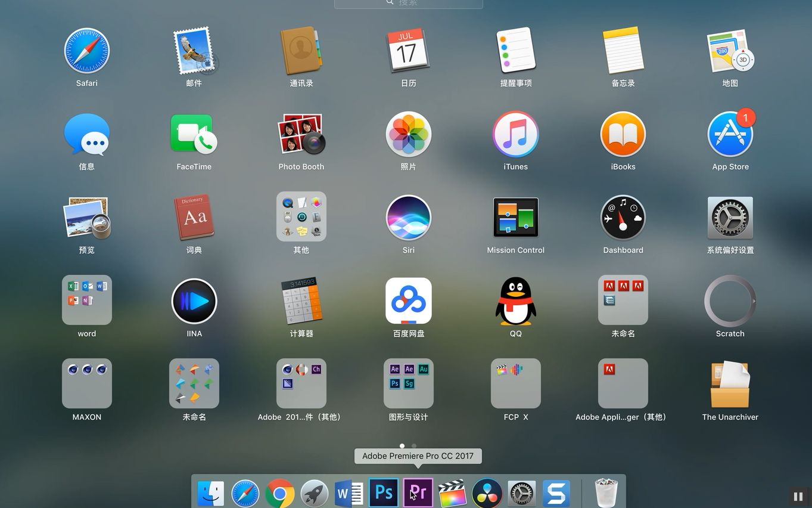Image resolution: width=812 pixels, height=508 pixels.
Task: Open Mission Control
Action: click(516, 218)
